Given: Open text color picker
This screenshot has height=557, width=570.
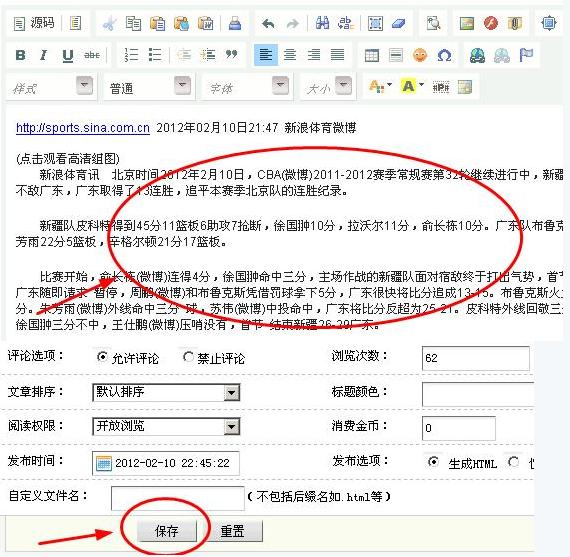Looking at the screenshot, I should point(380,87).
